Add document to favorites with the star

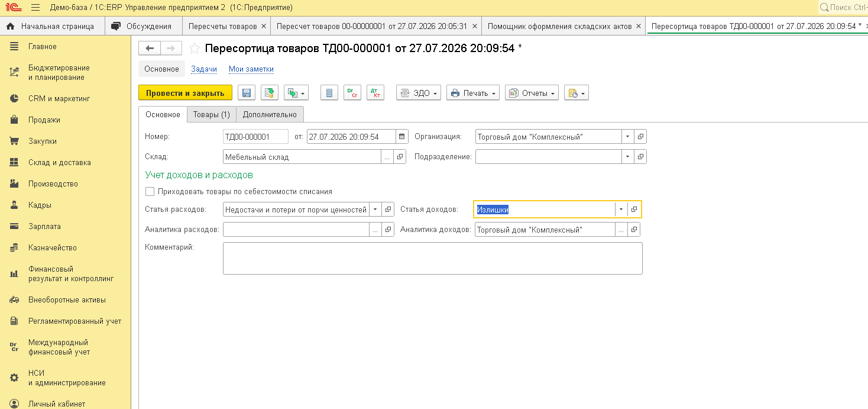[195, 49]
